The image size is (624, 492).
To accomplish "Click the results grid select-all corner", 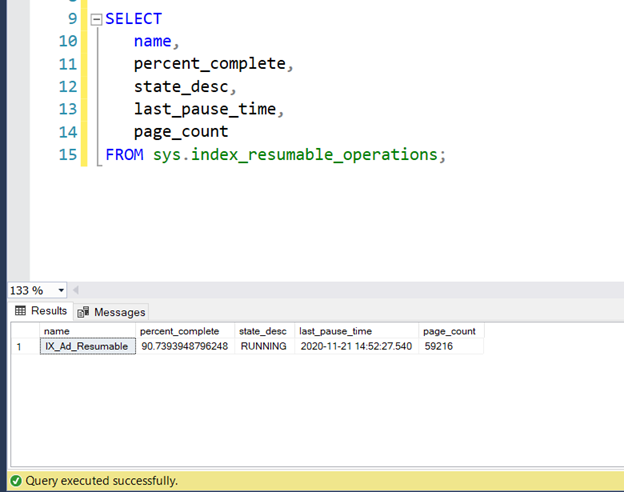I will [x=25, y=331].
